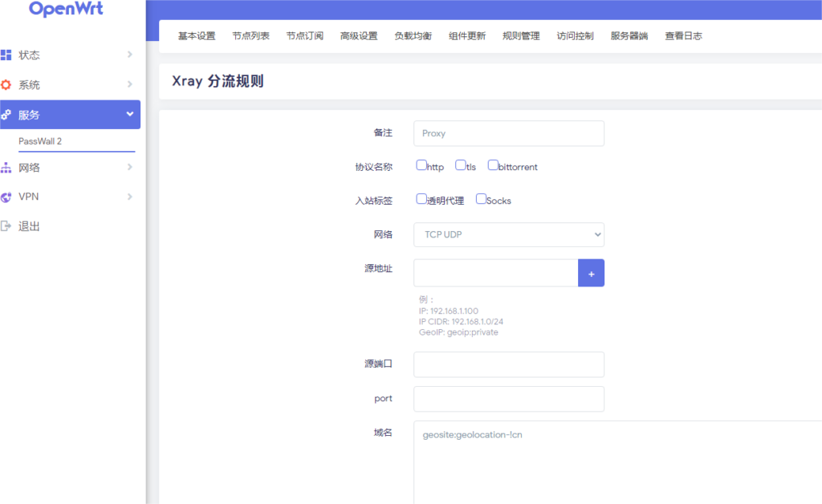The width and height of the screenshot is (822, 504).
Task: Collapse the 服务 menu chevron
Action: click(130, 115)
